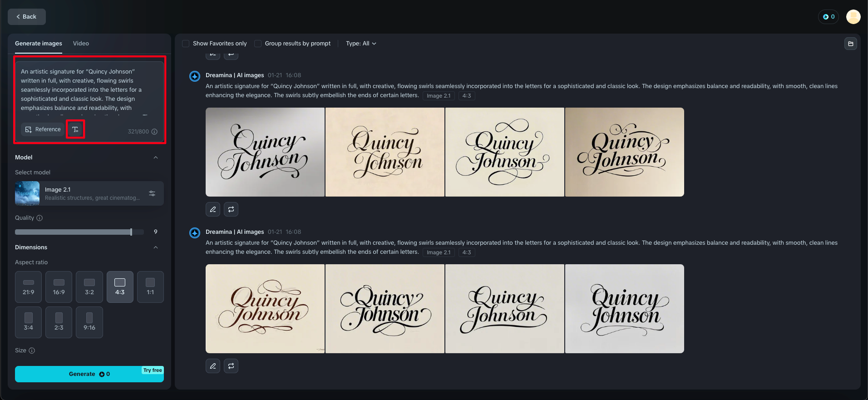Check the Show Favorites only checkbox
868x400 pixels.
186,44
